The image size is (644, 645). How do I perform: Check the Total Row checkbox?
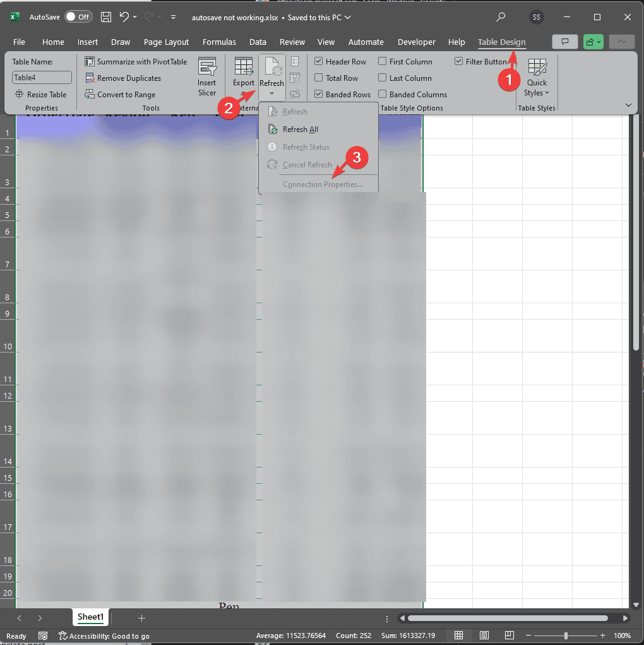pos(318,77)
